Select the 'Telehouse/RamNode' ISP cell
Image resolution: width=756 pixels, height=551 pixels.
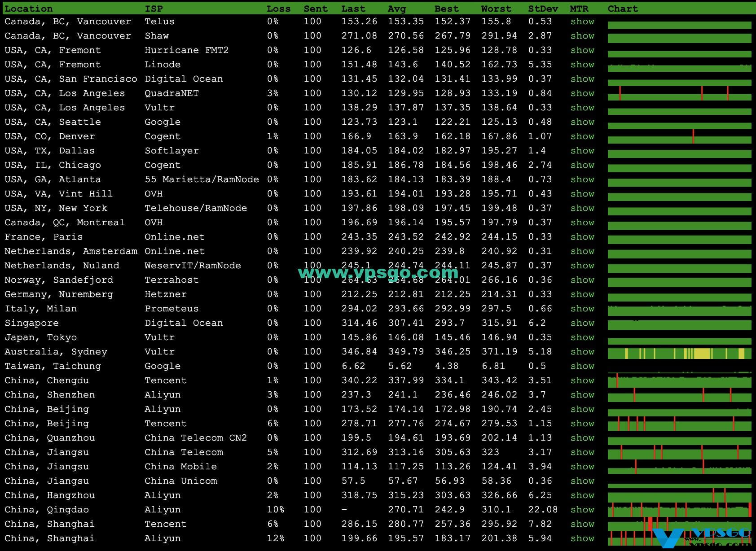(x=196, y=208)
